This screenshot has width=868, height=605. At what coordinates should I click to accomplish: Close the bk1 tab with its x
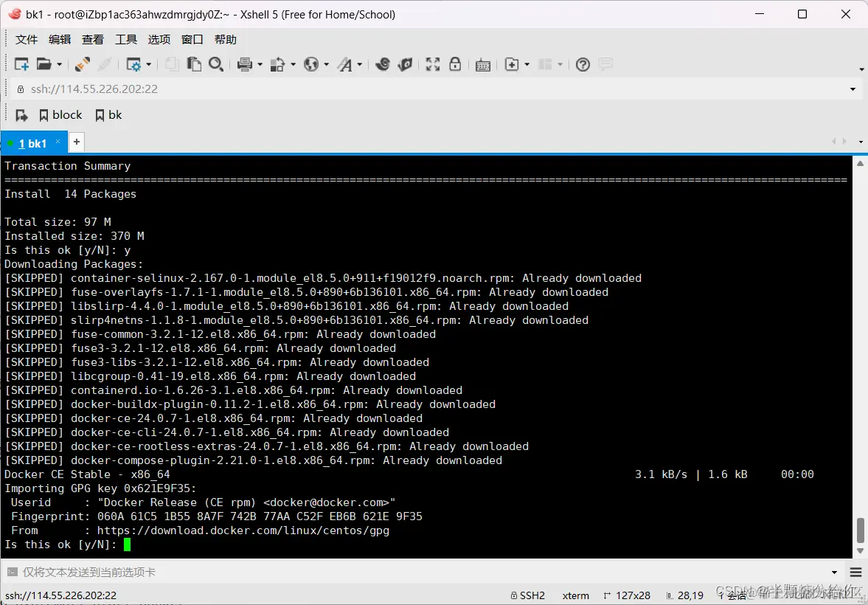(x=58, y=142)
